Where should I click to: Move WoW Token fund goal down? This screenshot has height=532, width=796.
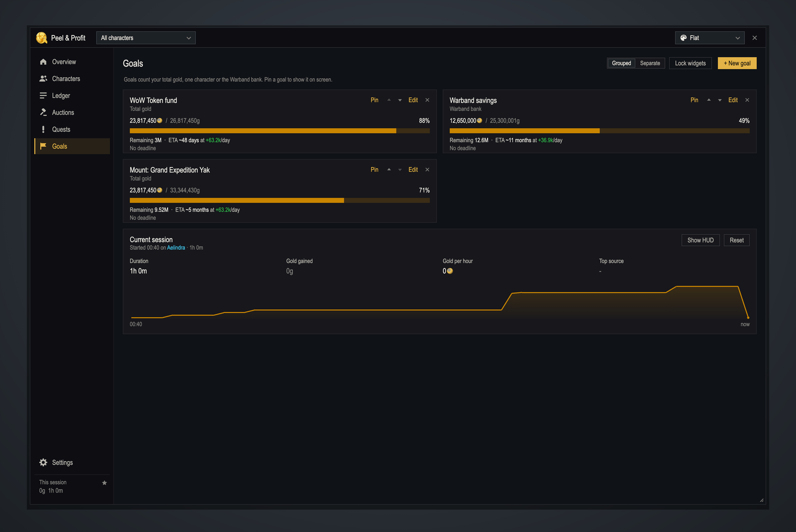(400, 100)
